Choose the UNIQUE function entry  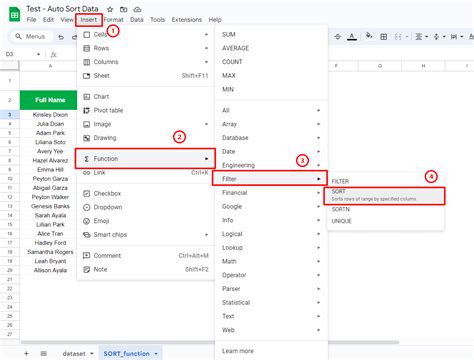386,221
